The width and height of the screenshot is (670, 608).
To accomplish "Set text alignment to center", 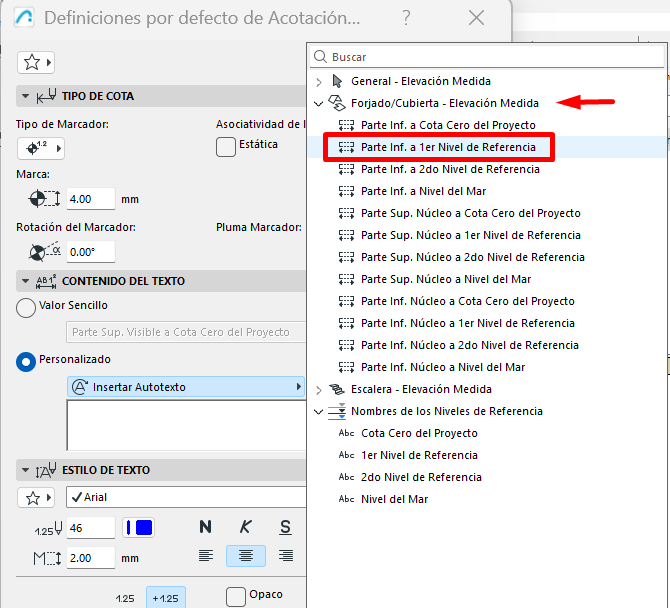I will coord(245,556).
